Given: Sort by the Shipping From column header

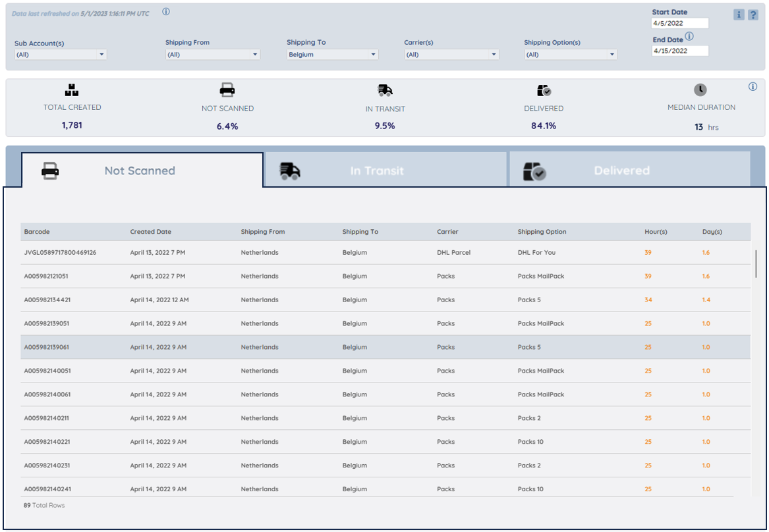Looking at the screenshot, I should [x=262, y=232].
